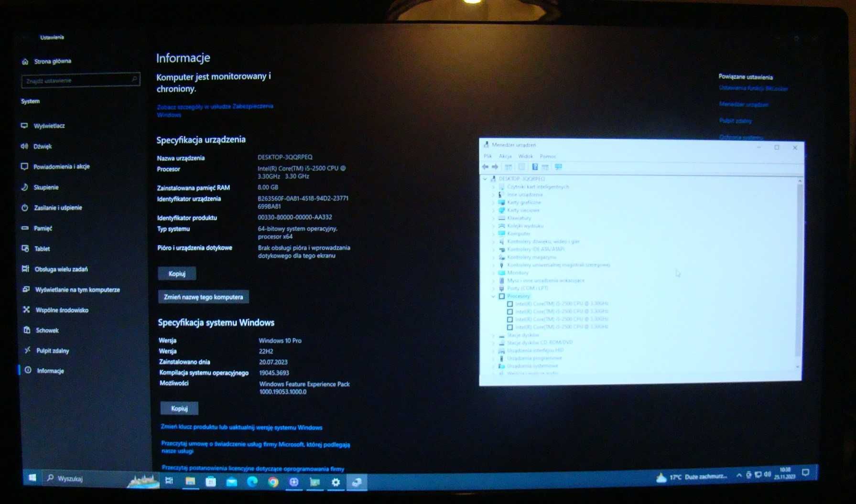
Task: Click Menedżer urządzeń vertical scrollbar
Action: [x=799, y=273]
